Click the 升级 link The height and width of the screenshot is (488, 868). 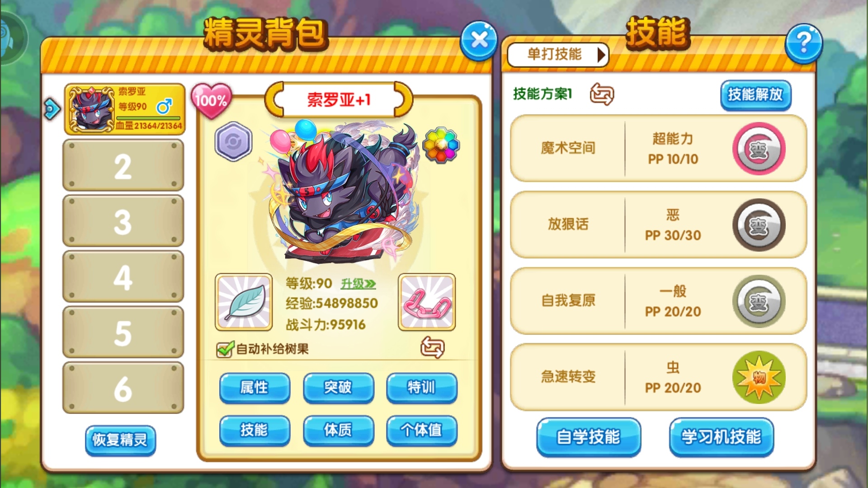(358, 284)
